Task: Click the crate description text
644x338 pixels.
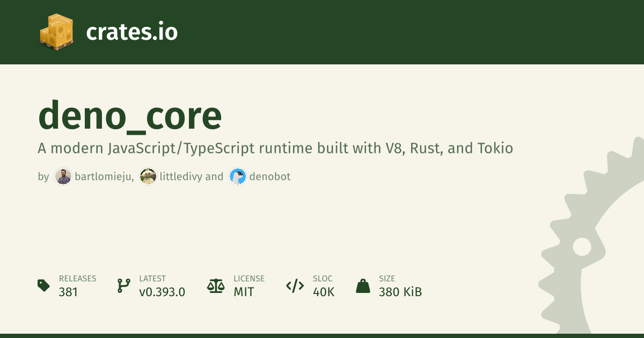Action: (275, 148)
